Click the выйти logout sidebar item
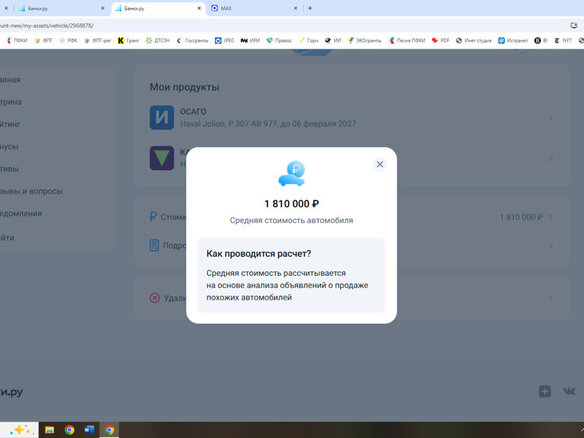The image size is (584, 438). coord(7,237)
